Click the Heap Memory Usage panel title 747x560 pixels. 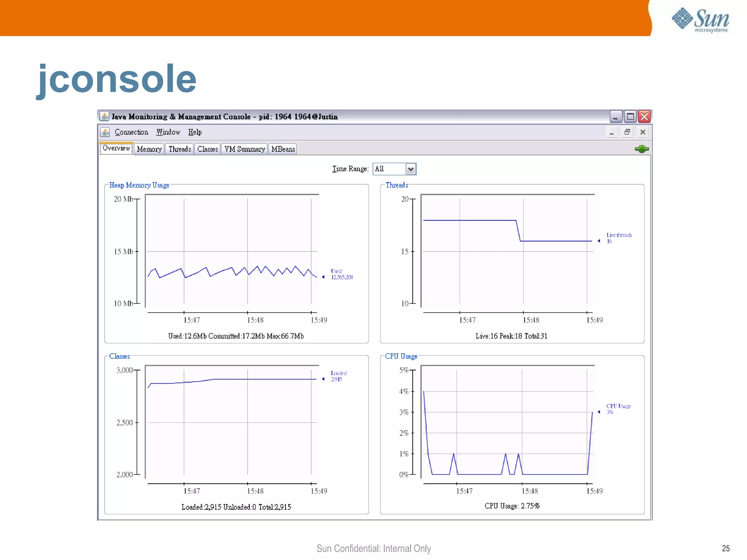pos(139,185)
